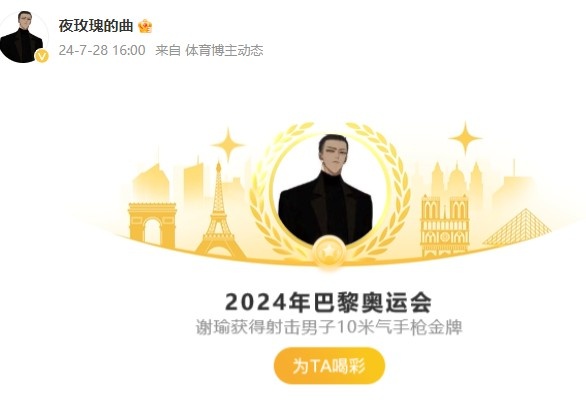Click the 2024年巴黎奥运会 heading
Image resolution: width=586 pixels, height=403 pixels.
pos(329,302)
